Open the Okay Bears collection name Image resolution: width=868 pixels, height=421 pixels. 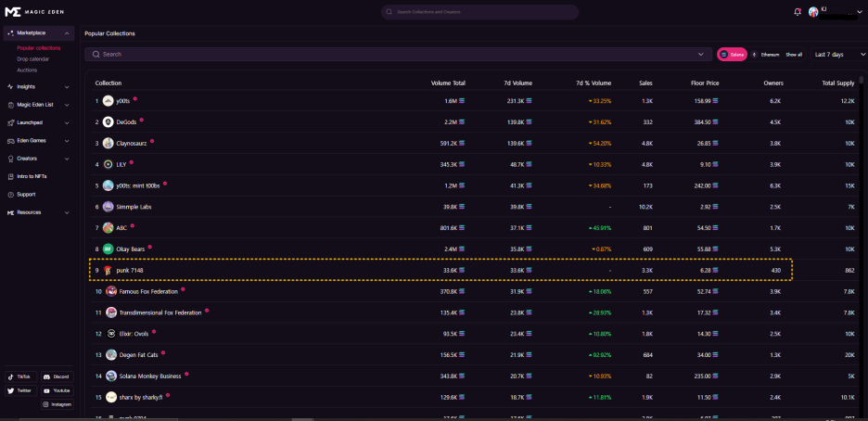[x=131, y=249]
